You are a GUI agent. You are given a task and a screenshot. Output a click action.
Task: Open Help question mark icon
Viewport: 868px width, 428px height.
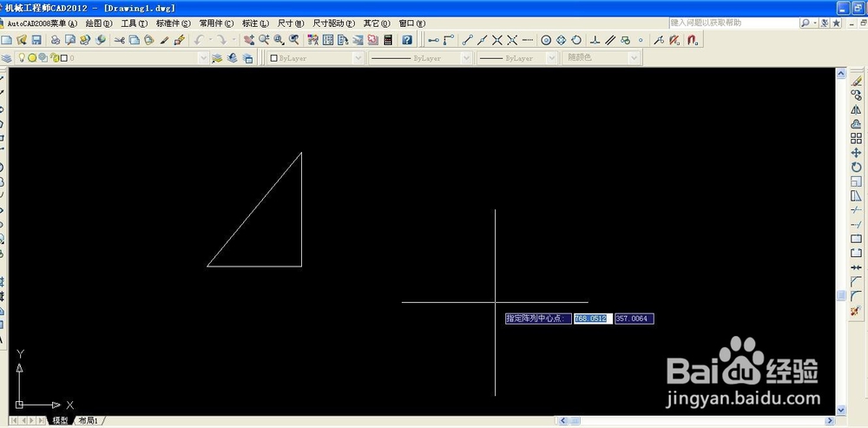[407, 40]
